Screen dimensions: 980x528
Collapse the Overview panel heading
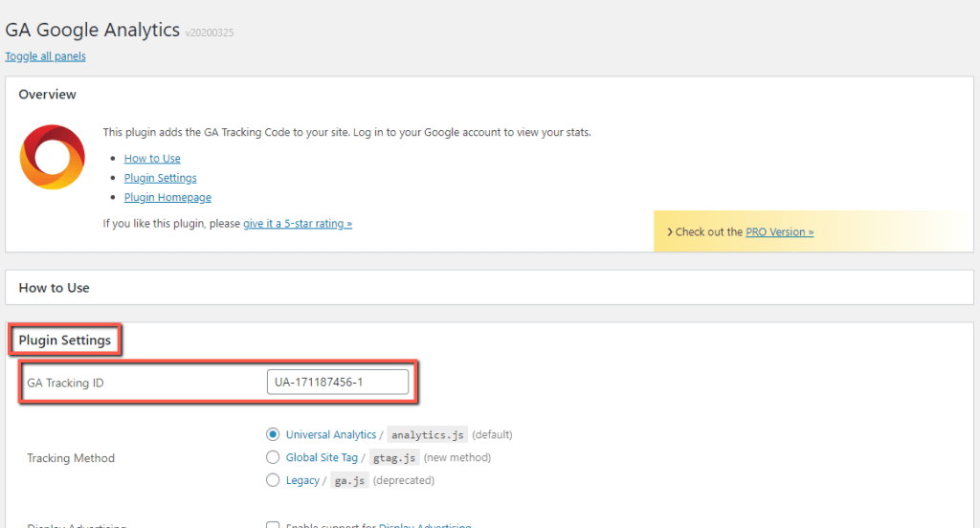point(48,95)
